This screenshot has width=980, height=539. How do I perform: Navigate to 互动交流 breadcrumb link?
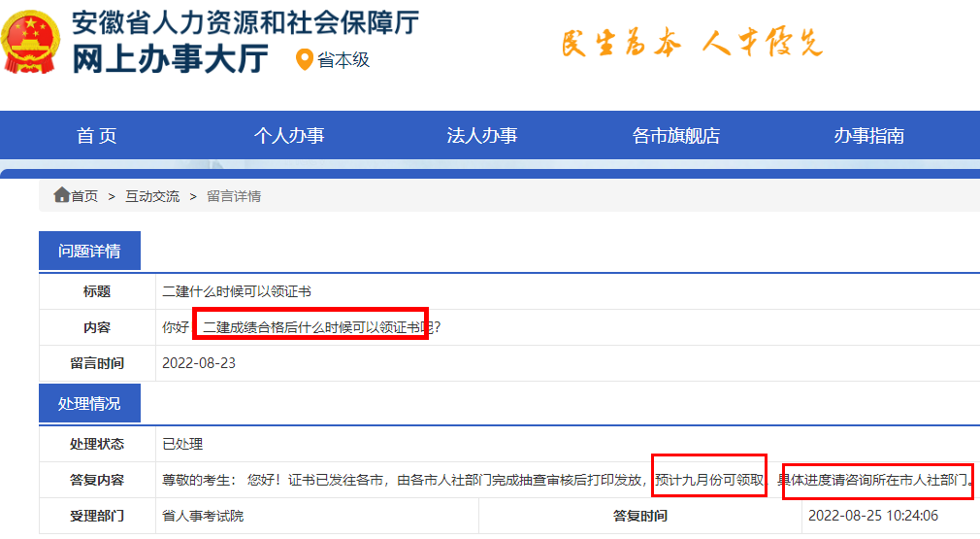[152, 196]
